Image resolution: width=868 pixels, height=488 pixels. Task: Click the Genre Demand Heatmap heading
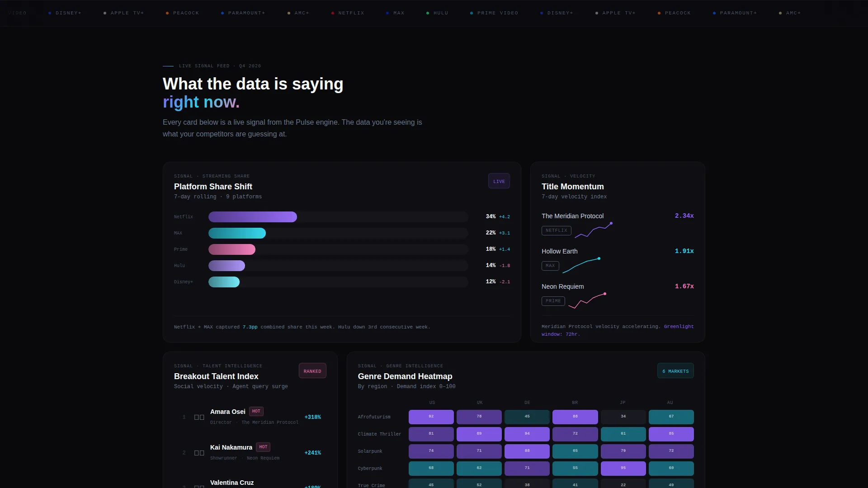(x=405, y=376)
